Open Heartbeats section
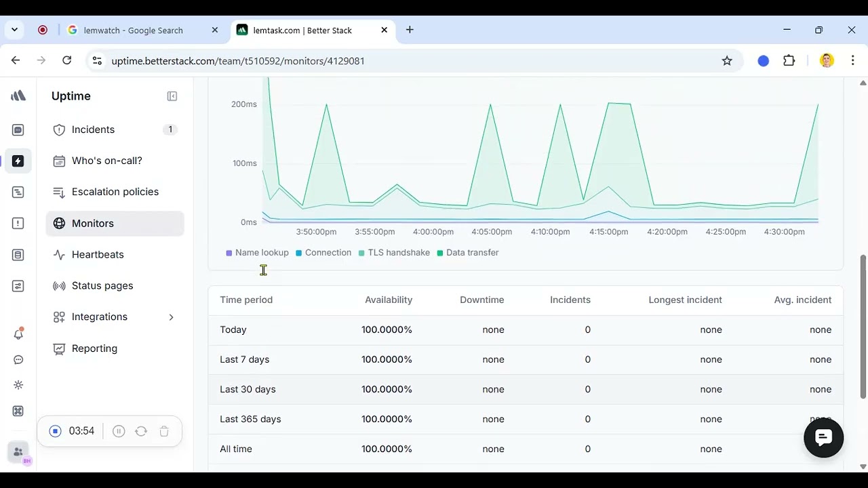This screenshot has height=488, width=868. point(115,255)
